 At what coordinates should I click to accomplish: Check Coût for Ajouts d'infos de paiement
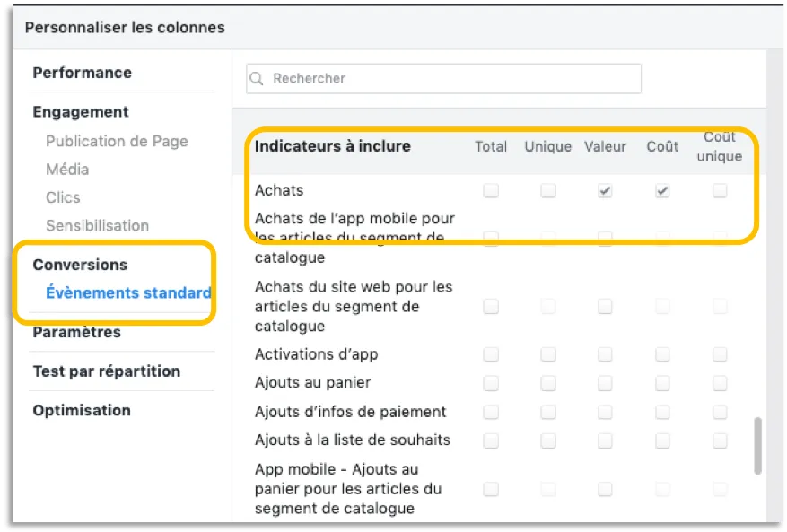[x=662, y=412]
